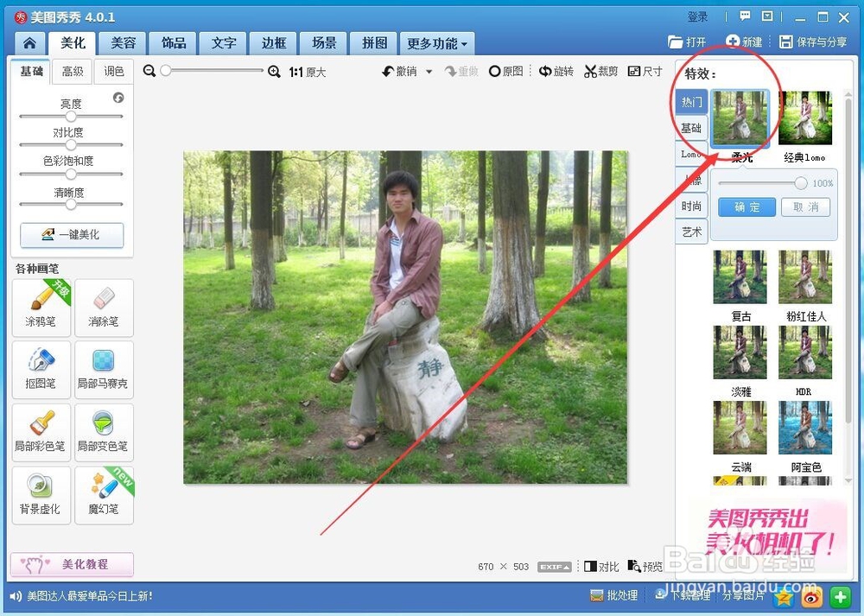The image size is (864, 616).
Task: Open the 调色 color sub-tab
Action: pos(113,72)
